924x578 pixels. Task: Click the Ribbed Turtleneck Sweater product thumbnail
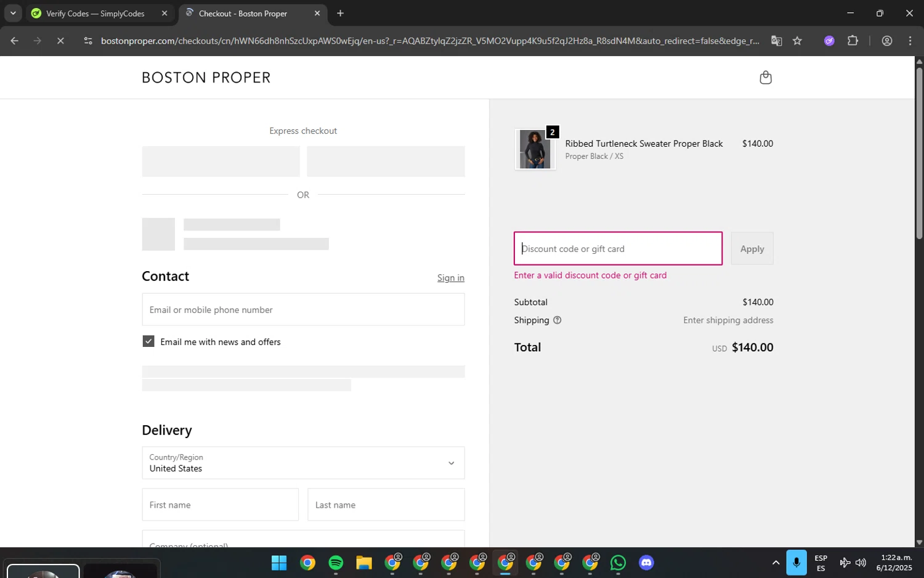pos(535,149)
